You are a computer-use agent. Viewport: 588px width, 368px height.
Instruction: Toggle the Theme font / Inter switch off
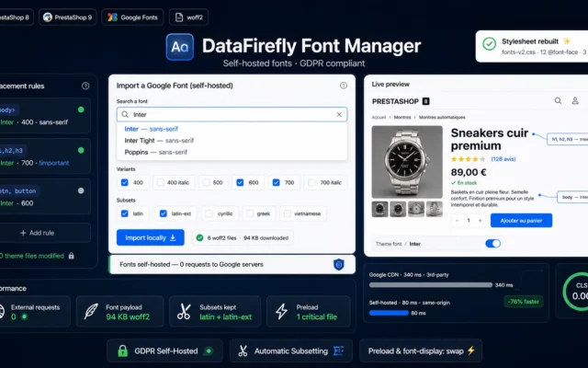click(x=492, y=244)
